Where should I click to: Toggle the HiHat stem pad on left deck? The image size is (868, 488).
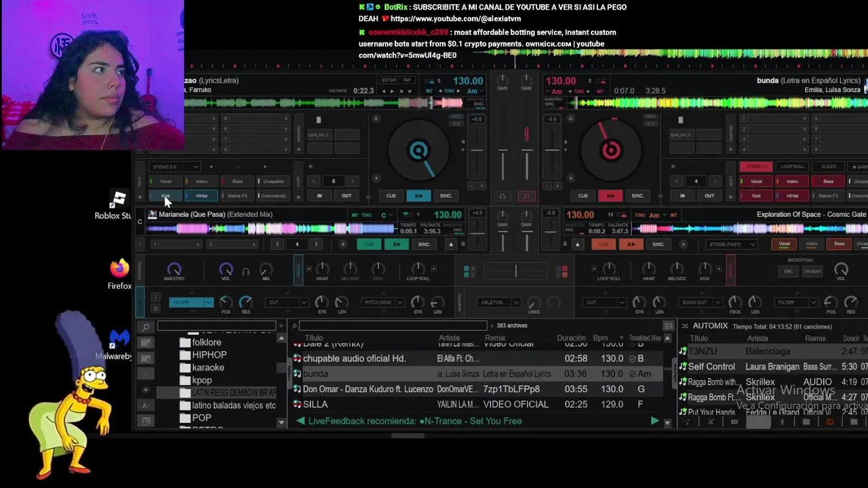(201, 196)
